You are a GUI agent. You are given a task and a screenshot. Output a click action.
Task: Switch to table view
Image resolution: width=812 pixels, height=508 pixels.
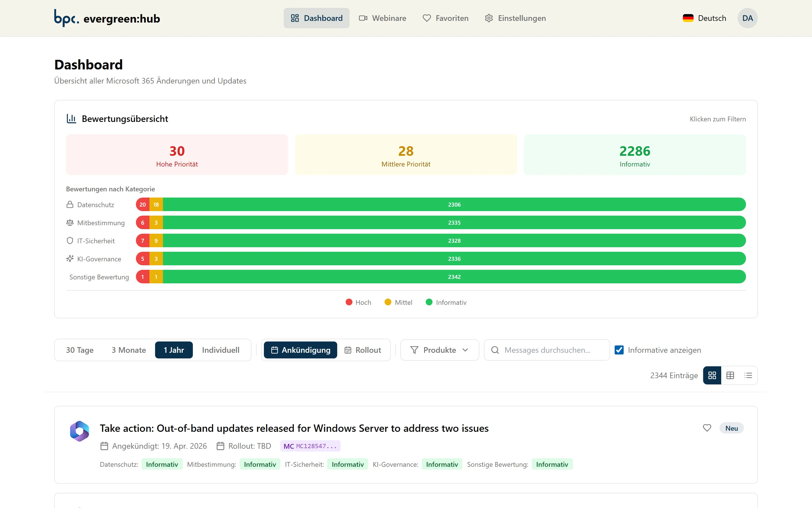[730, 375]
